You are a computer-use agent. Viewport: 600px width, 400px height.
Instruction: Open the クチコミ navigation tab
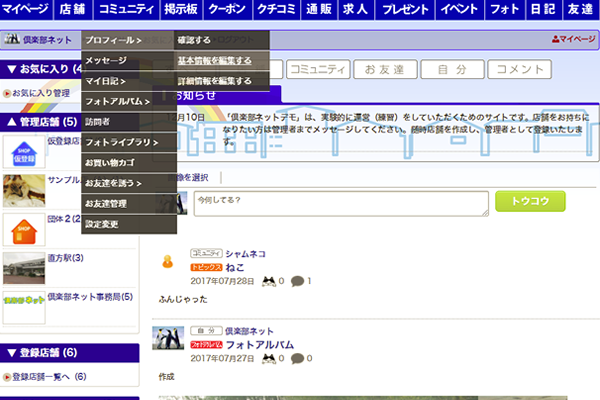[x=276, y=9]
